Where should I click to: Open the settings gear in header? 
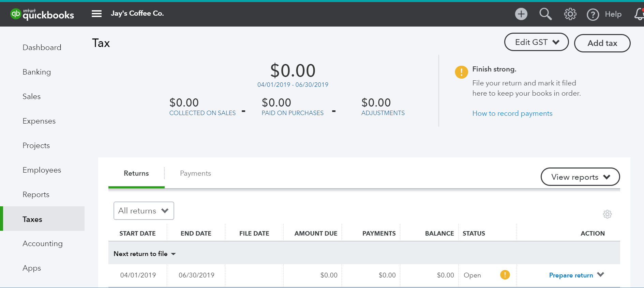570,14
